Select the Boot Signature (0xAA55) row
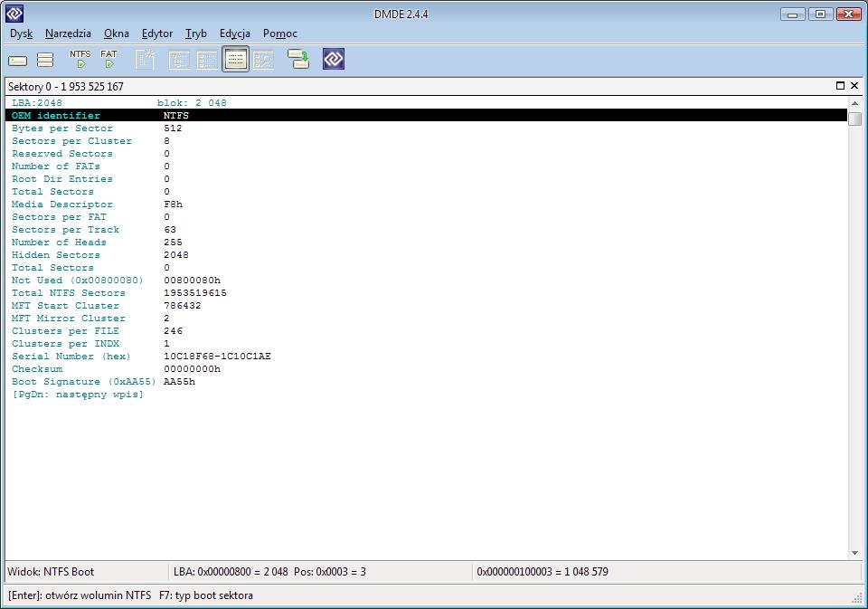The image size is (868, 609). coord(426,382)
